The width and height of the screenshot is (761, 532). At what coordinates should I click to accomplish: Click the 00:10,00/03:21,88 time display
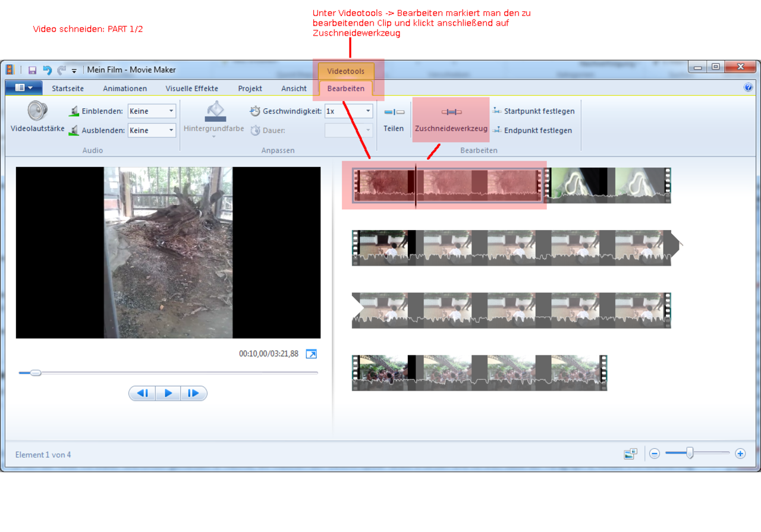coord(269,354)
